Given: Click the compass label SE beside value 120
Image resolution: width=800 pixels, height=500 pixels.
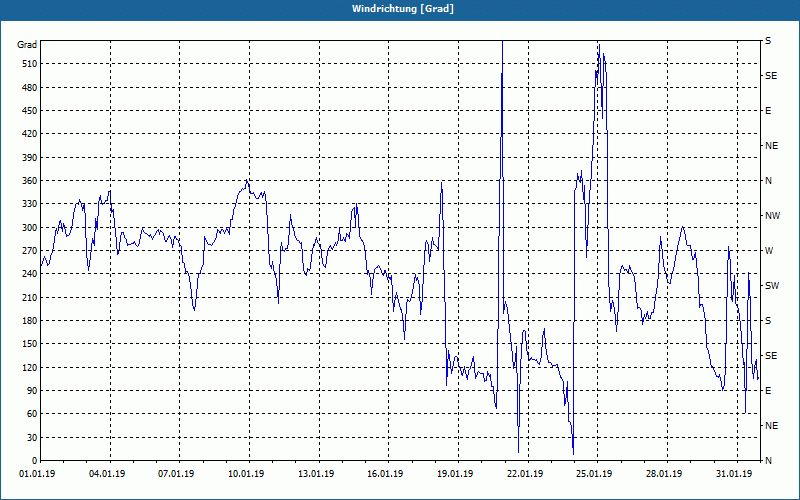Looking at the screenshot, I should tap(771, 356).
